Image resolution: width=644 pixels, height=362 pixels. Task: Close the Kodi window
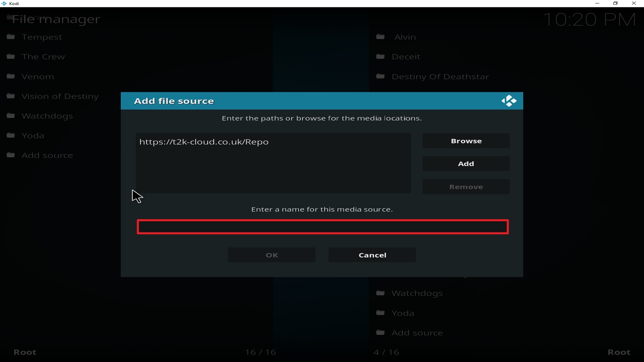tap(634, 3)
